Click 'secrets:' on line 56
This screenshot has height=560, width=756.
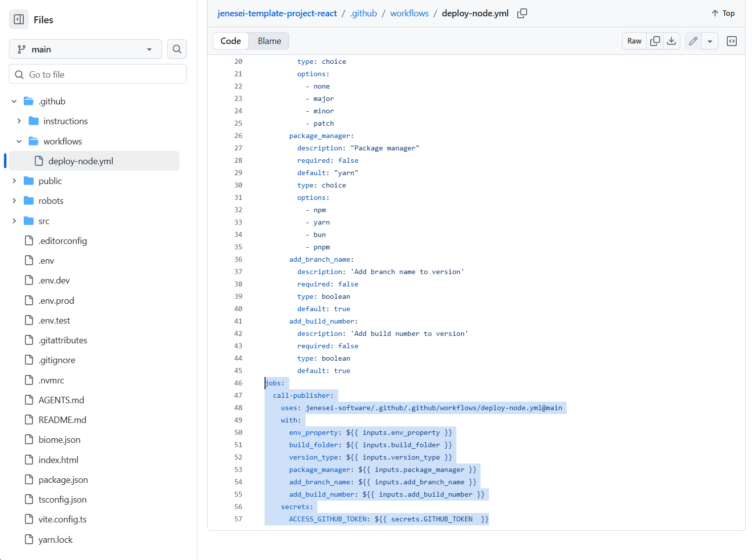click(297, 507)
